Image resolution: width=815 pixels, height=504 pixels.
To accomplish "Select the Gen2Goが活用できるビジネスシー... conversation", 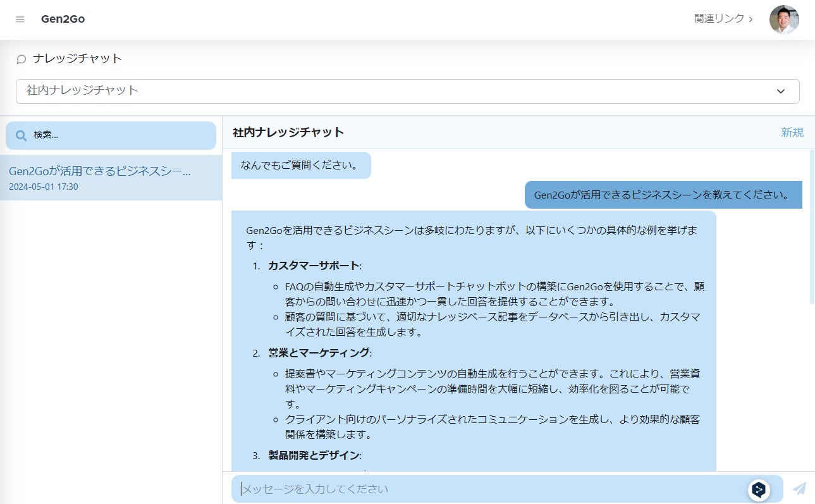I will click(111, 178).
